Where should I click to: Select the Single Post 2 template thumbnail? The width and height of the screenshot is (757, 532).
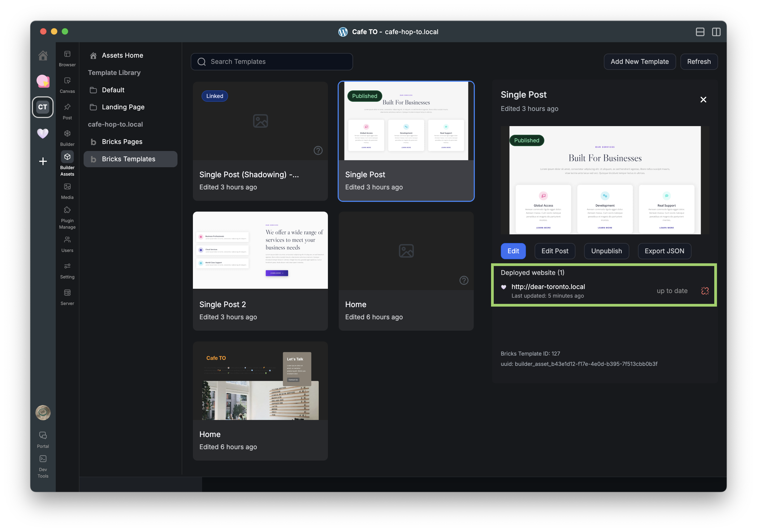[260, 250]
